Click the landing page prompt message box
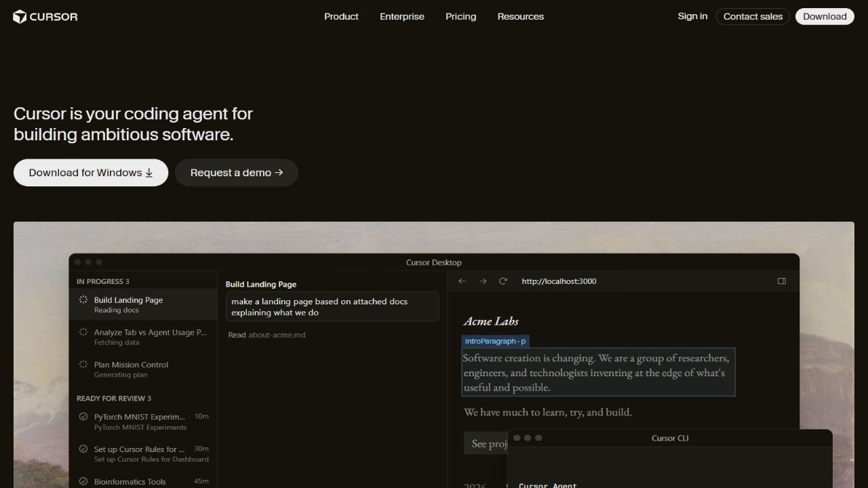 [x=332, y=306]
